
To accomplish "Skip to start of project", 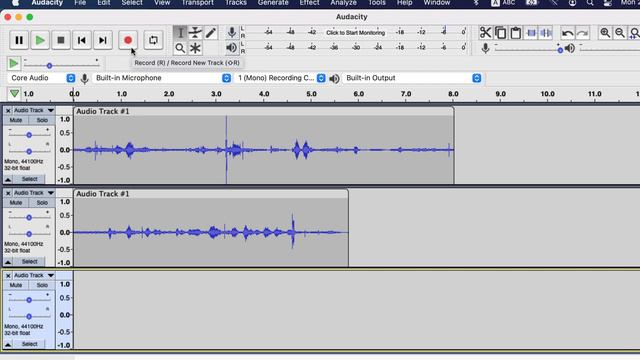I will tap(82, 40).
